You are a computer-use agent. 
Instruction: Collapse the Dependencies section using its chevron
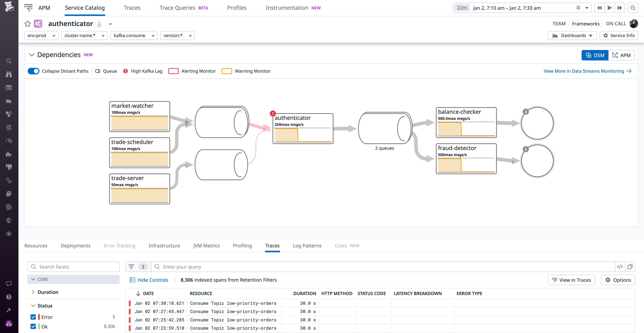32,55
